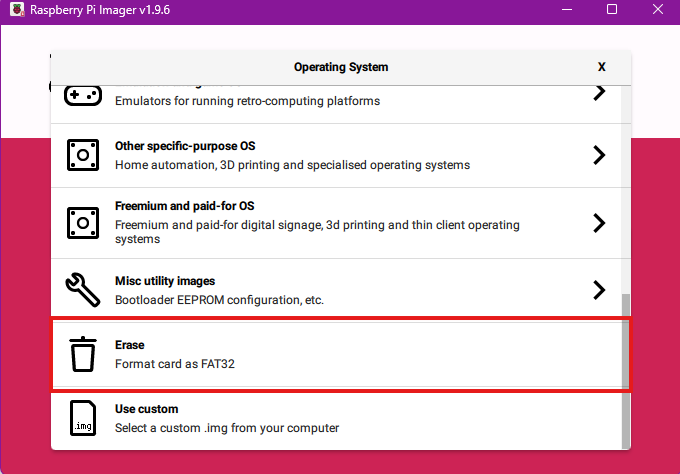Click the .img file icon
This screenshot has width=680, height=474.
pyautogui.click(x=82, y=419)
